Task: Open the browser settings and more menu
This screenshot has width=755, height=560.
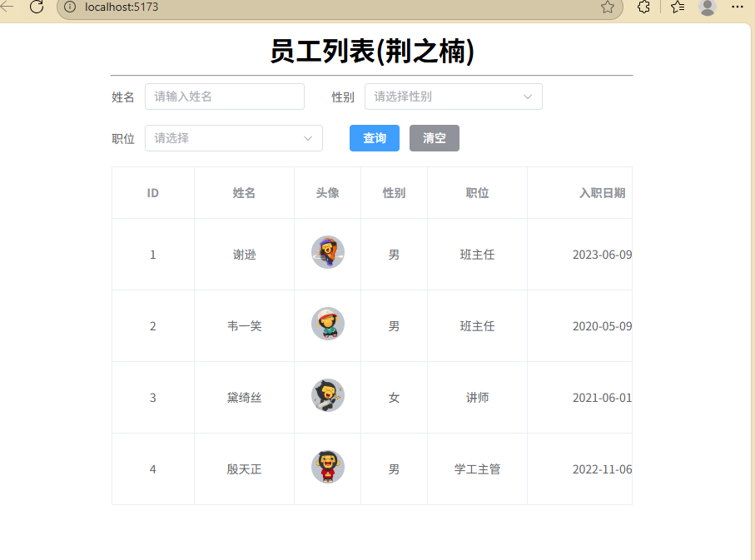Action: [x=738, y=7]
